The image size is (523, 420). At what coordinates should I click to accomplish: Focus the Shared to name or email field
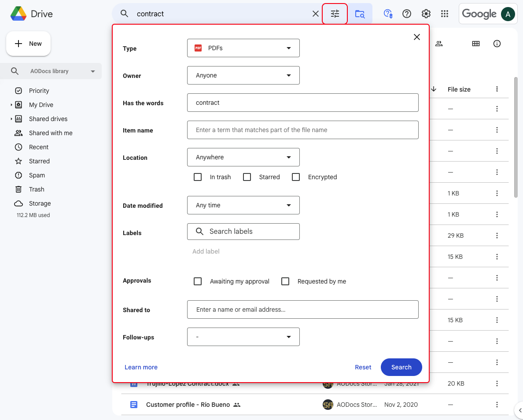coord(302,309)
